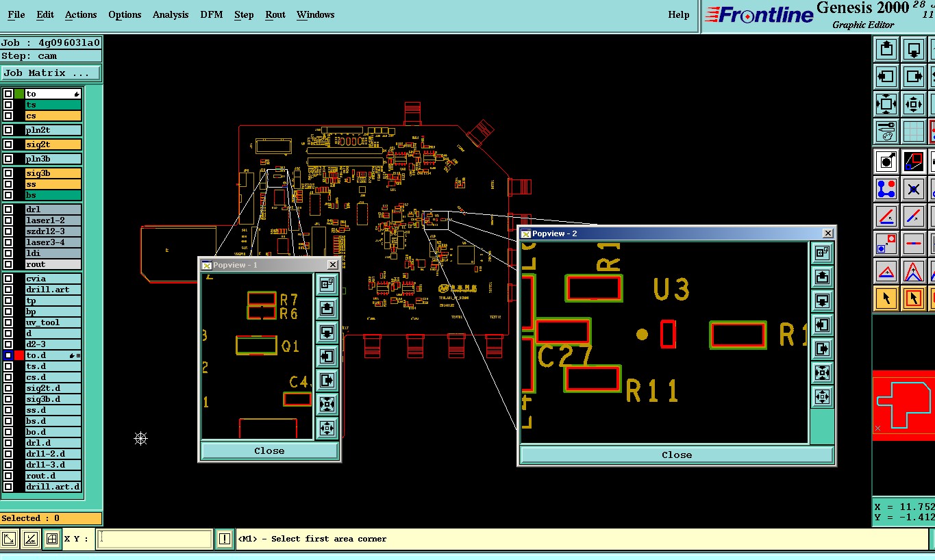The image size is (935, 560).
Task: Click red color swatch beside 'to.d'
Action: click(19, 355)
